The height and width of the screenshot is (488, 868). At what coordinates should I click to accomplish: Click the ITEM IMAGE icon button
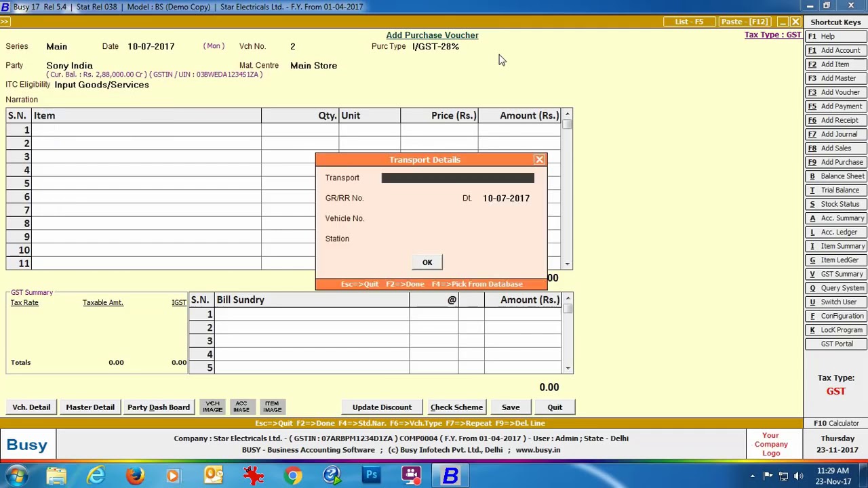coord(272,407)
